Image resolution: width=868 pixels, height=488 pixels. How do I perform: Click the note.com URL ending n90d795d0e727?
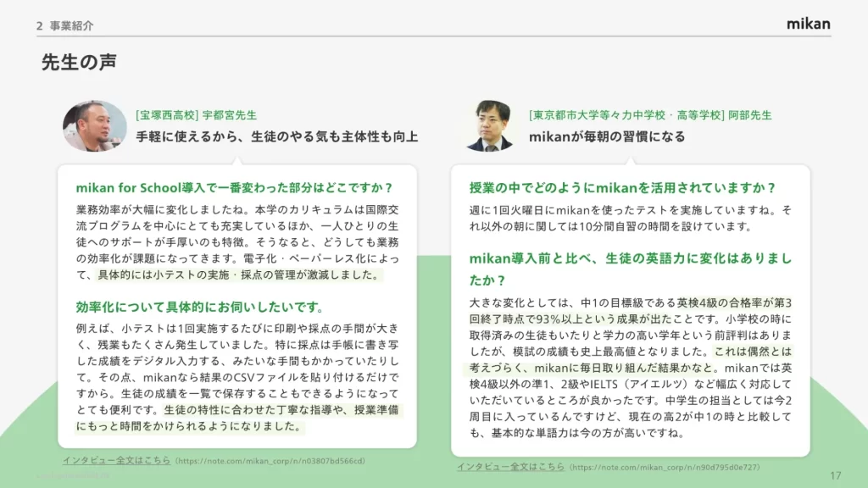[x=665, y=467]
